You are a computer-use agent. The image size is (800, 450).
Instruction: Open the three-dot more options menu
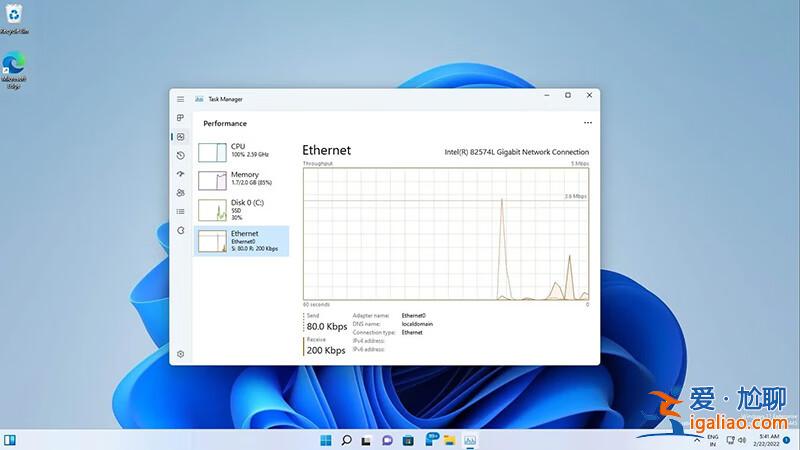coord(587,123)
